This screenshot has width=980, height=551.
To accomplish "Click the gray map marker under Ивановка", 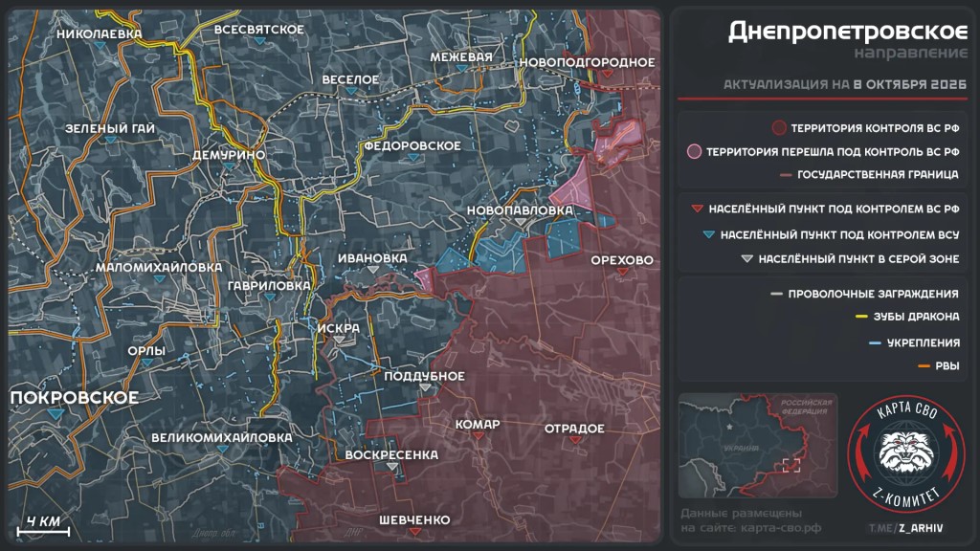I will click(x=372, y=270).
